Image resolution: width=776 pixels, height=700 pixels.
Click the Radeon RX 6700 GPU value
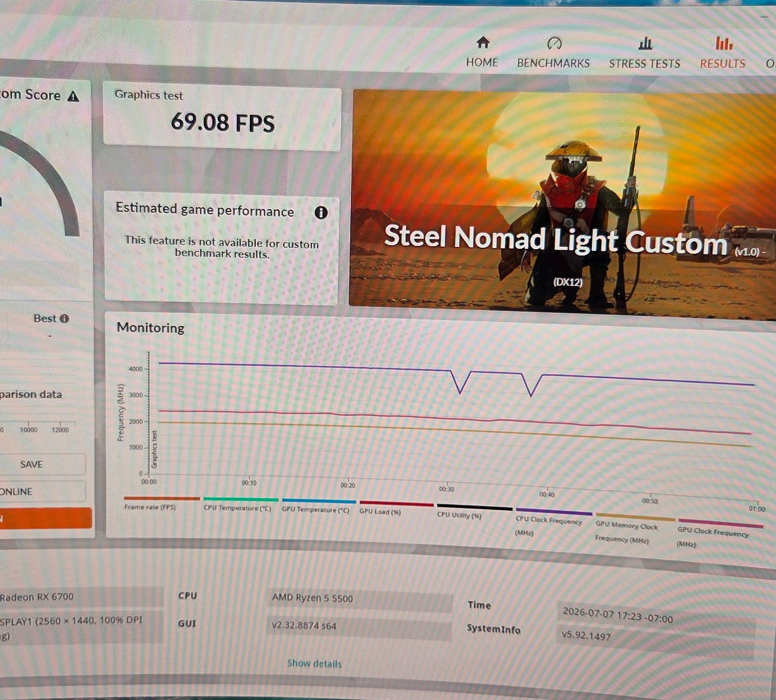pos(36,597)
